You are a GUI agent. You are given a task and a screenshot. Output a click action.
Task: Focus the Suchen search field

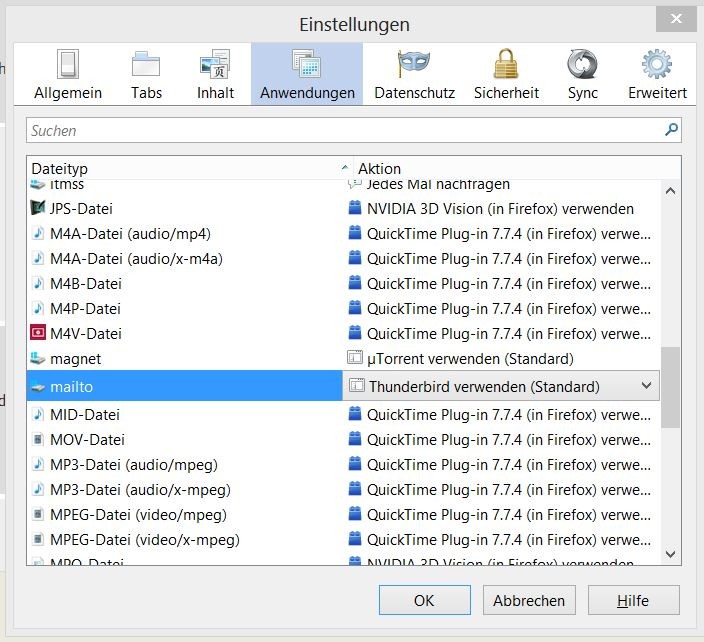pos(340,130)
